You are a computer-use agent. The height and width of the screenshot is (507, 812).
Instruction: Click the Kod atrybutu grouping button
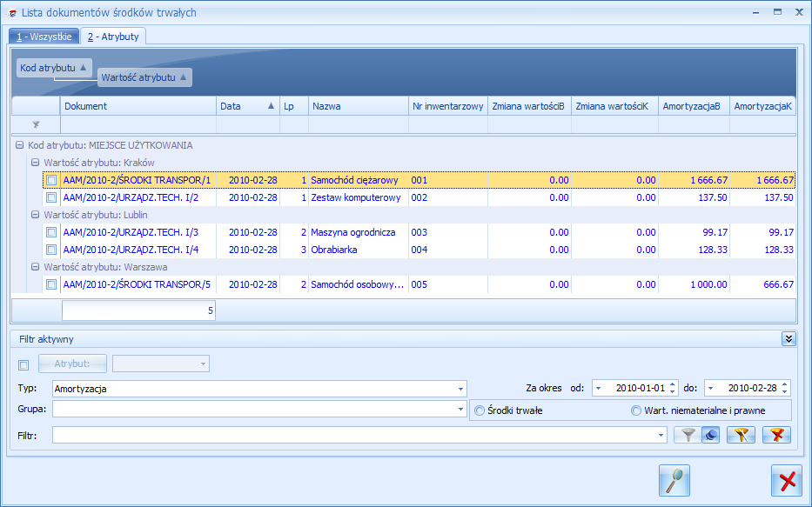[54, 68]
